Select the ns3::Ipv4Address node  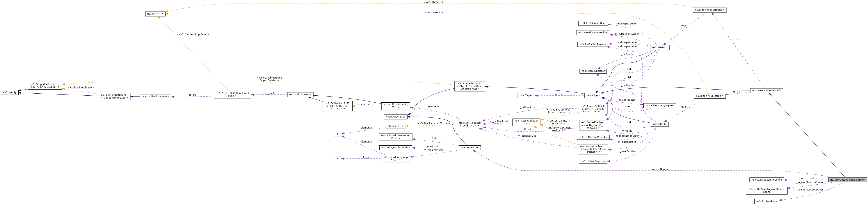pos(766,201)
